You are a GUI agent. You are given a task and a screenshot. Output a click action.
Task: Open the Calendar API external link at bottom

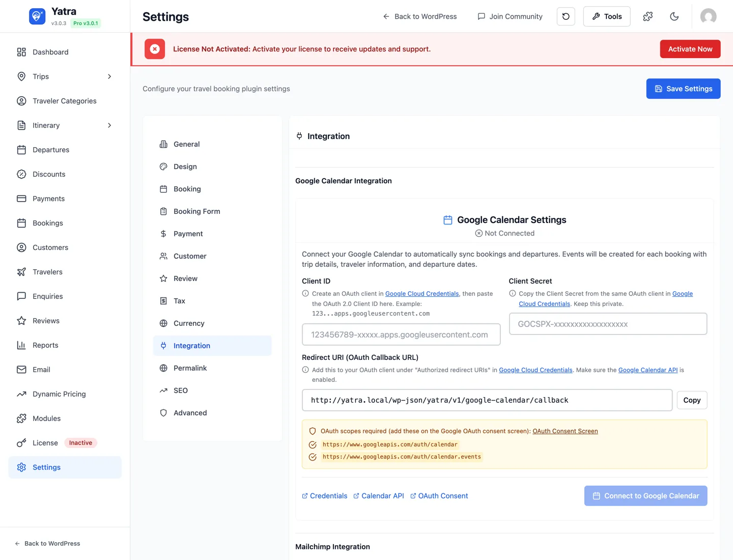click(x=379, y=496)
